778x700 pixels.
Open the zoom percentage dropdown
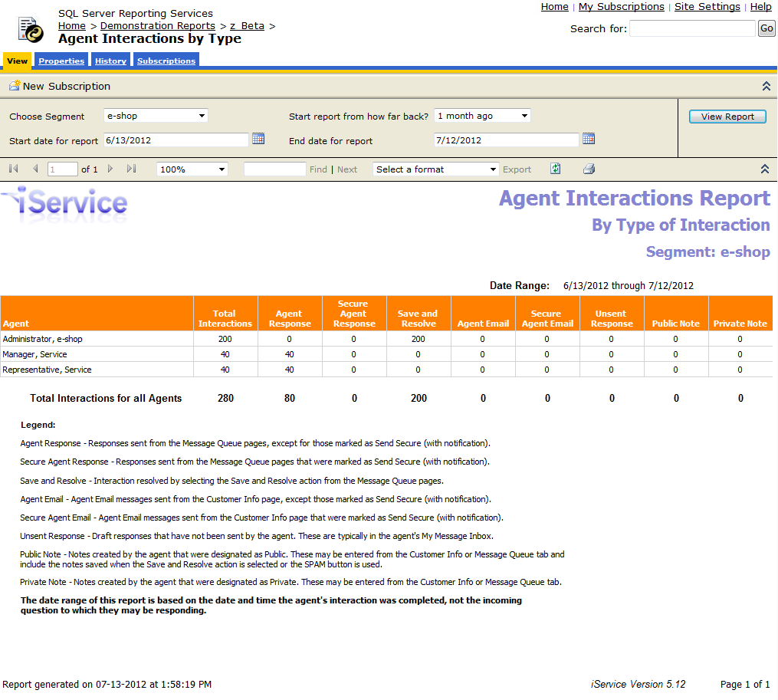pos(192,169)
